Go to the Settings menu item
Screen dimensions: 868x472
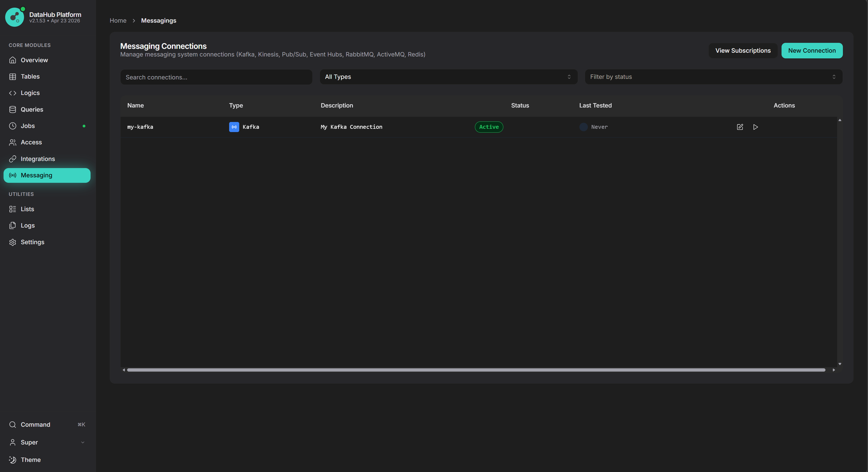47,242
